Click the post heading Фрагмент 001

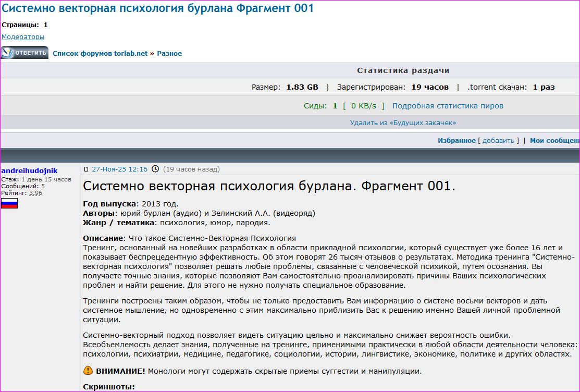pyautogui.click(x=269, y=186)
